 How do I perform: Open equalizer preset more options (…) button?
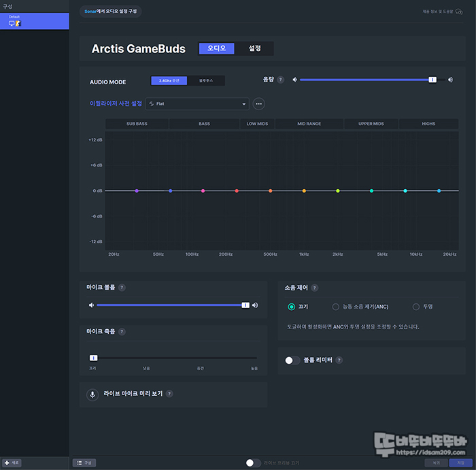(x=258, y=104)
